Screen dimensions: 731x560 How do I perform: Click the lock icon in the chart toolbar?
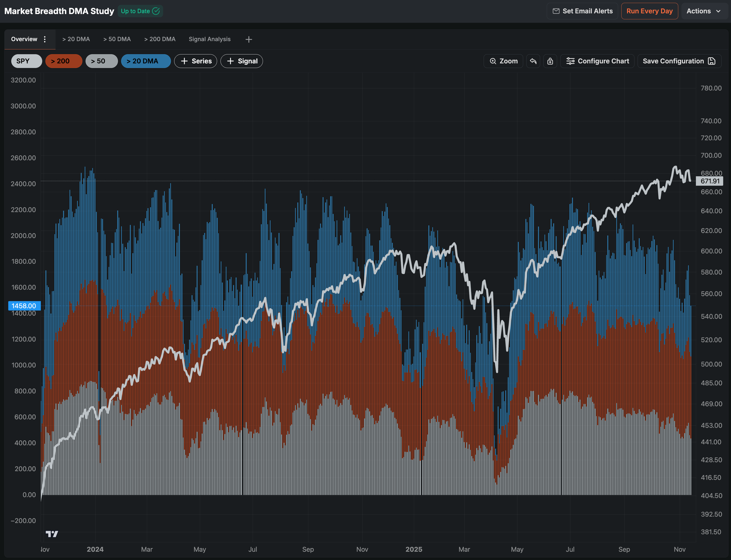550,61
